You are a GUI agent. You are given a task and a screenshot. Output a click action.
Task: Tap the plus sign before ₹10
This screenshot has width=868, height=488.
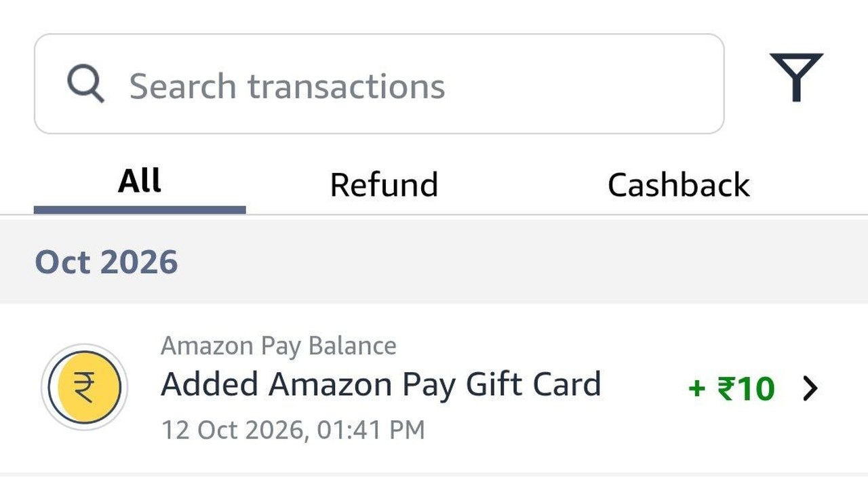pyautogui.click(x=697, y=390)
